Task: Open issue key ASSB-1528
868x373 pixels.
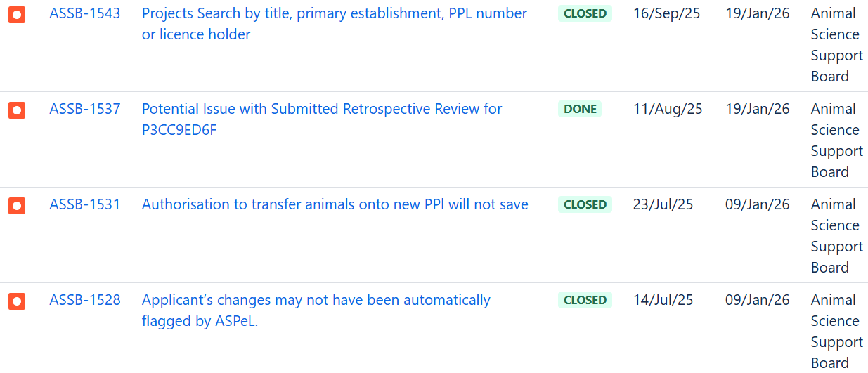Action: click(x=84, y=300)
